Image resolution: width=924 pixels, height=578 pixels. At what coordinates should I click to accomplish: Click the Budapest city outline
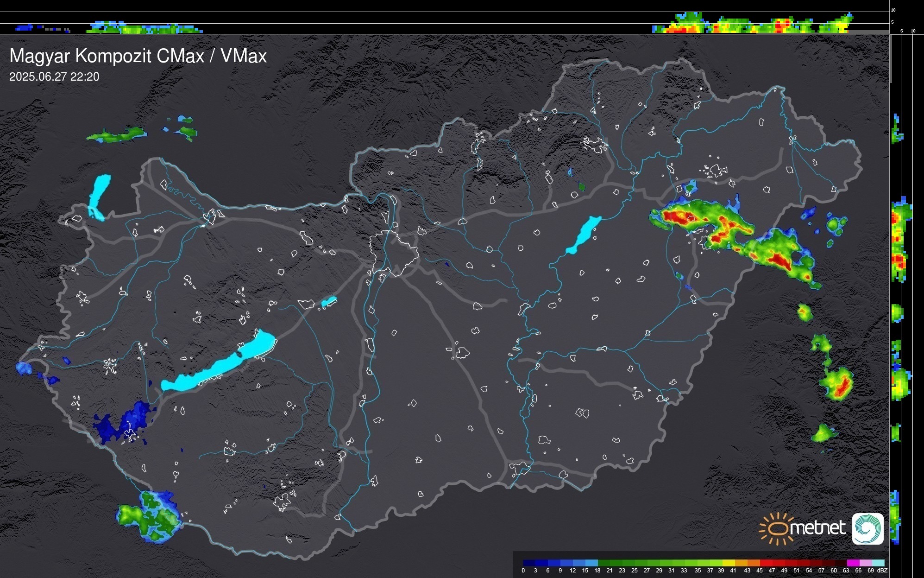click(x=395, y=253)
